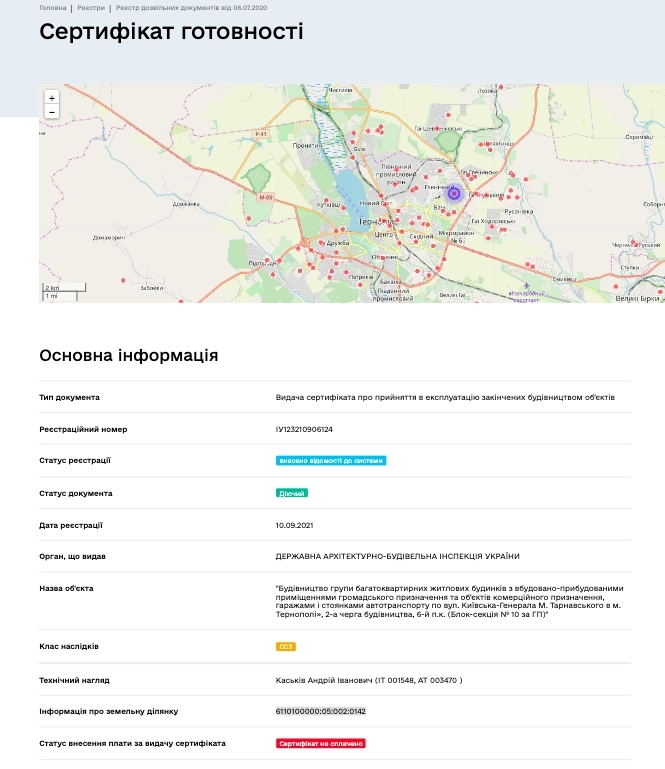Go to Реєстри breadcrumb link
Screen dimensions: 665x769
coord(91,8)
